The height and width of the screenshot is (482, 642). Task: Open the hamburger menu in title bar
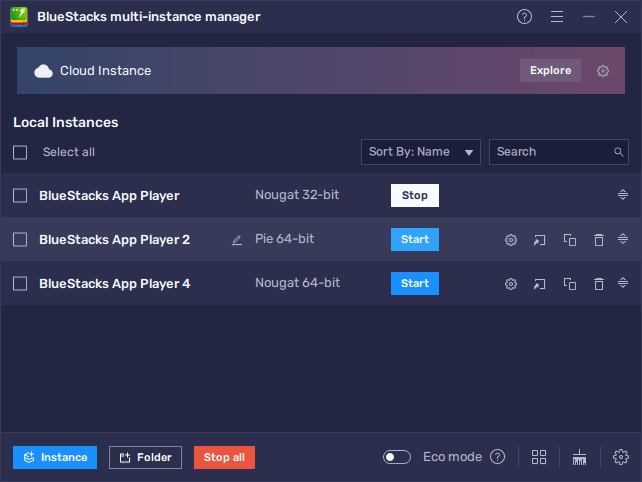point(556,17)
